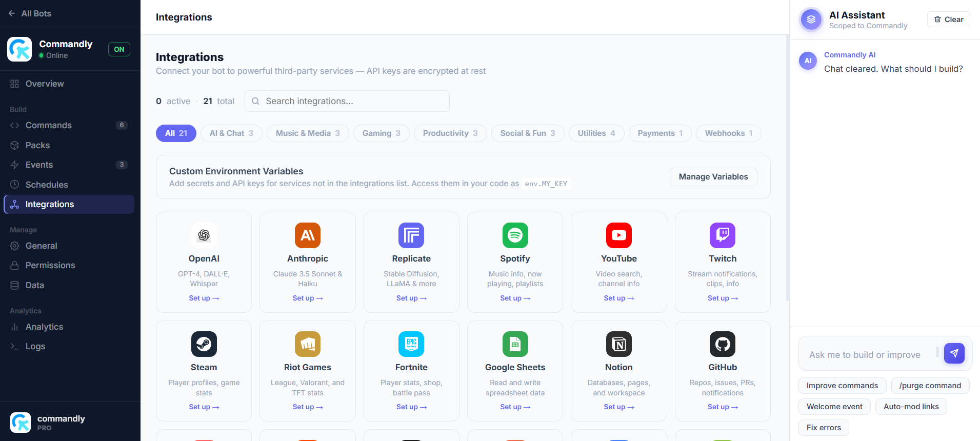The image size is (980, 441).
Task: Click the Overview grid icon
Action: 14,84
